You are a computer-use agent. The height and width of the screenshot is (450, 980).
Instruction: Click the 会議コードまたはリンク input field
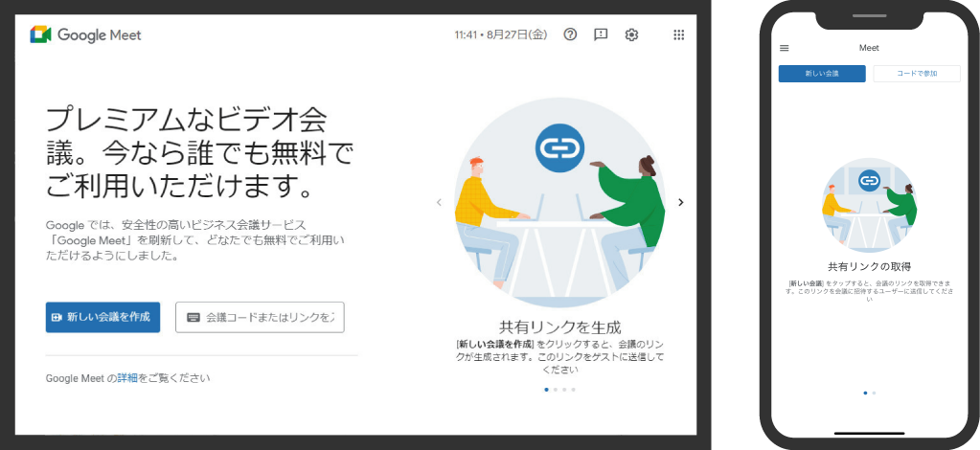260,318
